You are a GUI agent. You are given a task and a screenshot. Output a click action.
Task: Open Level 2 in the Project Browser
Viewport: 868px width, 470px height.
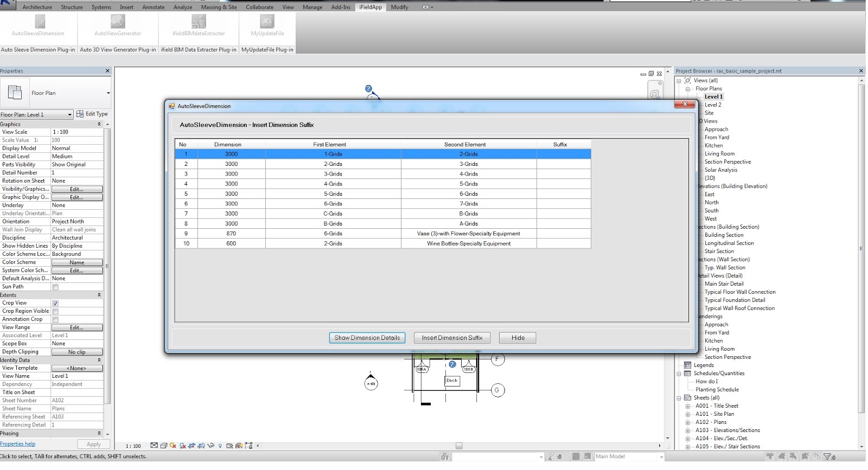pos(713,105)
